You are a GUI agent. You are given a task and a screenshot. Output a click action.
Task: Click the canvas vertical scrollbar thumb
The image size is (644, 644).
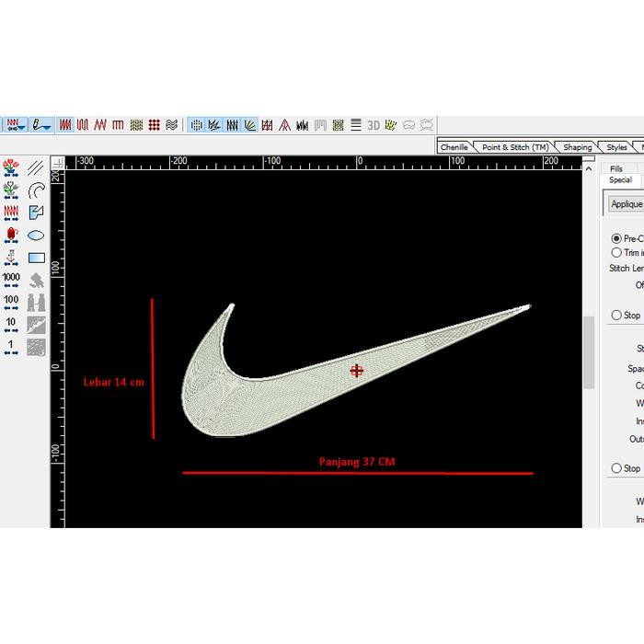(589, 352)
